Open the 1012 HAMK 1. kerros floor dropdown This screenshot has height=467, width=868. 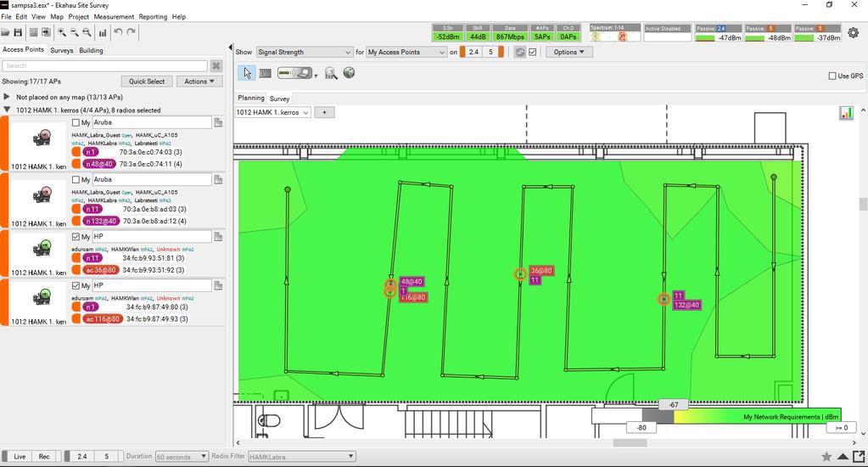pyautogui.click(x=272, y=112)
